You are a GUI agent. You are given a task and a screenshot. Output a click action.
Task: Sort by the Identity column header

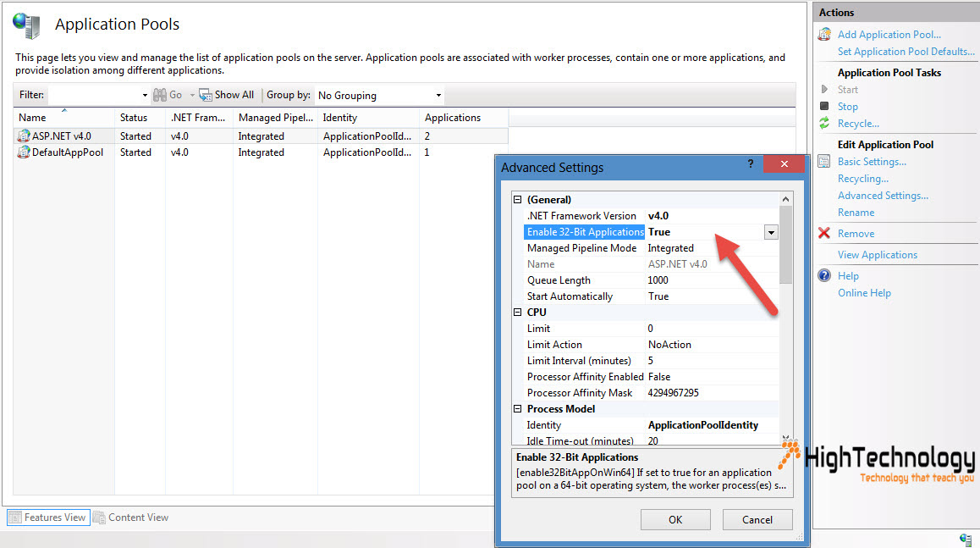368,118
